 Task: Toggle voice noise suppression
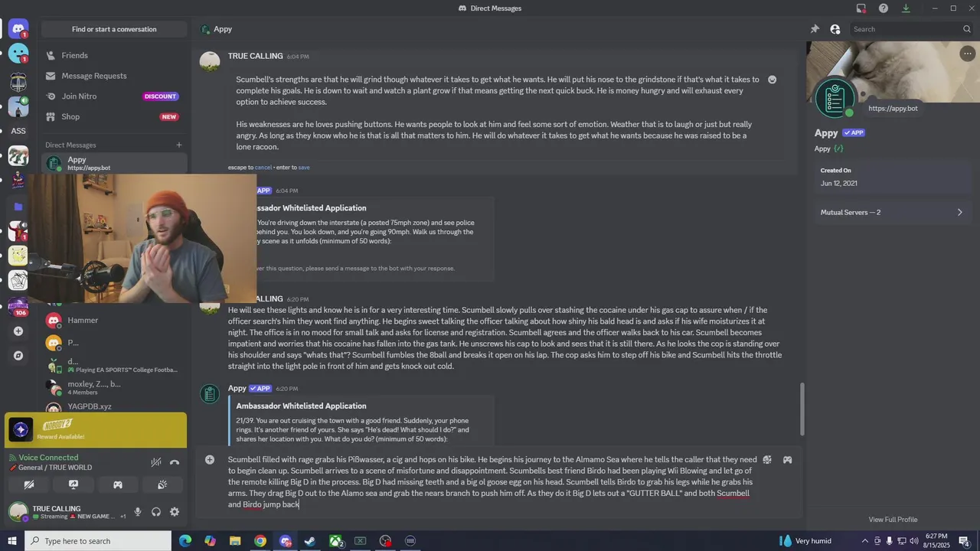156,462
